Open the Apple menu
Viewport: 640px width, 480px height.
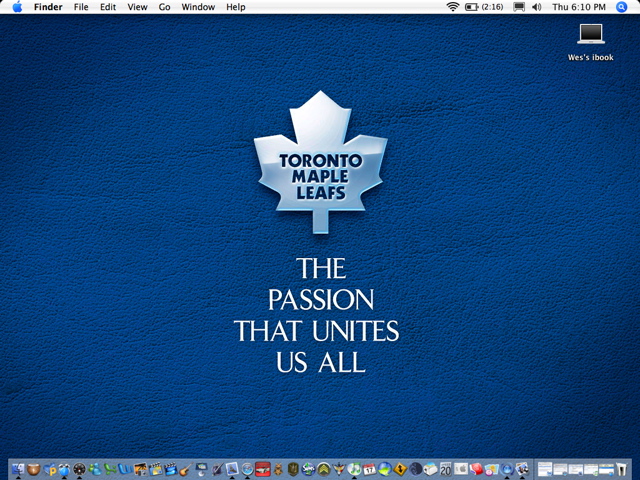(17, 7)
